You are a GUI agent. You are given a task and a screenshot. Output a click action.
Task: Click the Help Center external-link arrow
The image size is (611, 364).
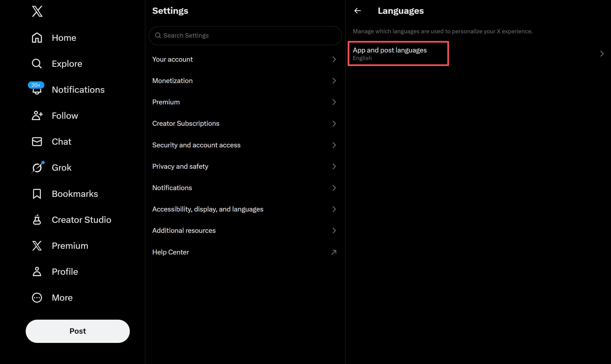point(334,252)
